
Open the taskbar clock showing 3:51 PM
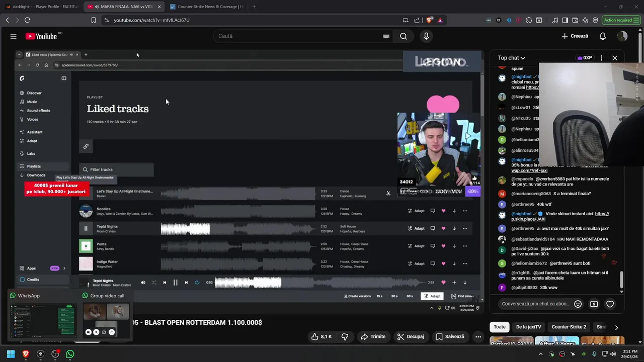[x=630, y=354]
